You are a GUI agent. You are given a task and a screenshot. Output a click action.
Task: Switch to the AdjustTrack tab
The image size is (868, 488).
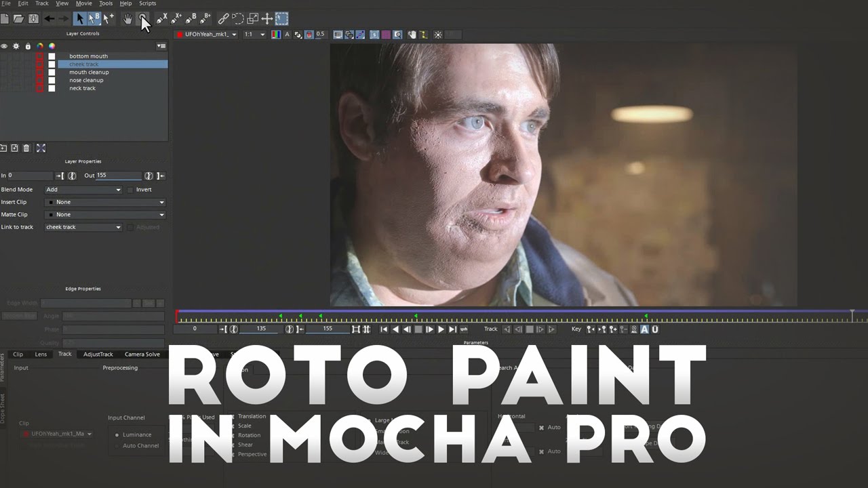(x=98, y=354)
